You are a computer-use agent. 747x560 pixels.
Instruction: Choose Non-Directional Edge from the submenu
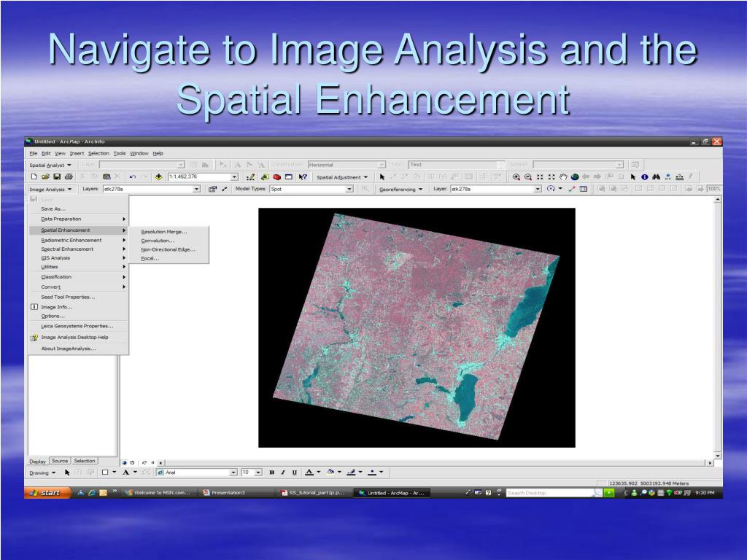(169, 249)
